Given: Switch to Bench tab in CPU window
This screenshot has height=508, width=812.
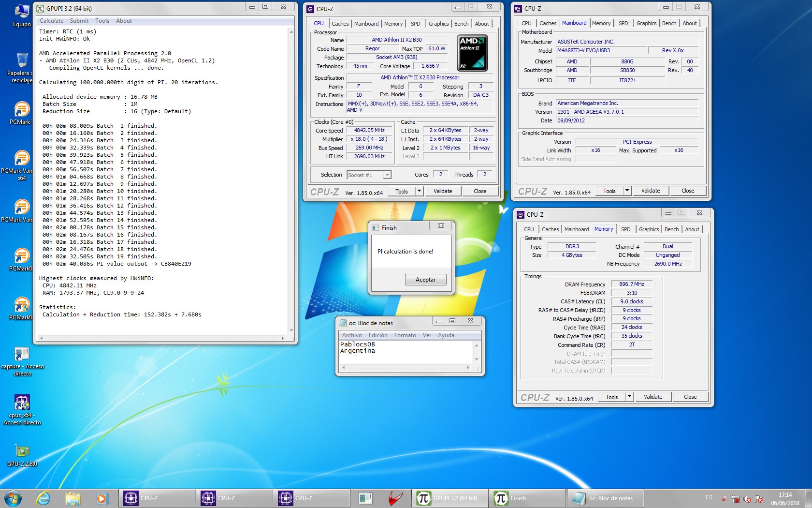Looking at the screenshot, I should 461,24.
